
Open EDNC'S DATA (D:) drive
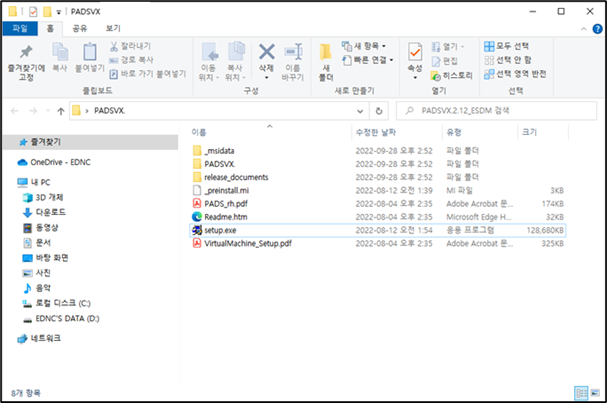[x=61, y=319]
